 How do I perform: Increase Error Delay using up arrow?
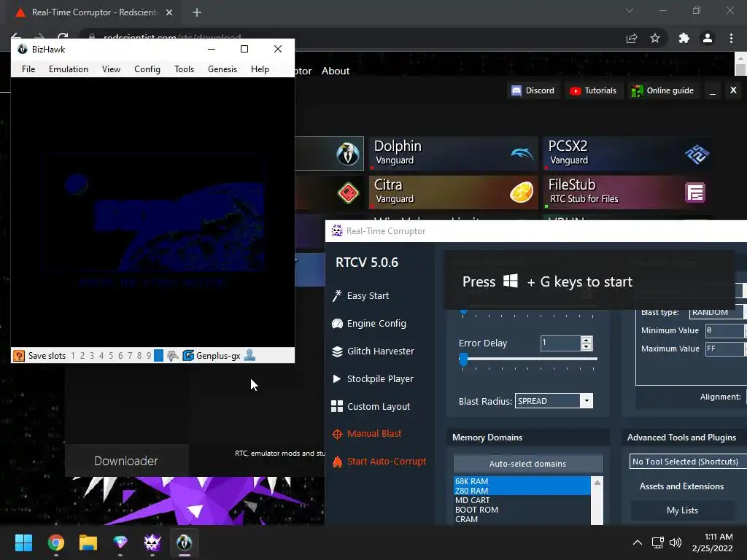587,340
